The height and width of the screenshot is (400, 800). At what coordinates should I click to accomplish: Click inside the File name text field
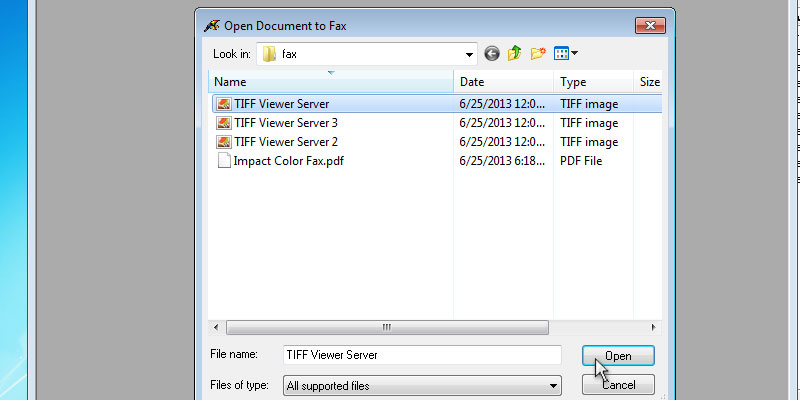click(420, 355)
